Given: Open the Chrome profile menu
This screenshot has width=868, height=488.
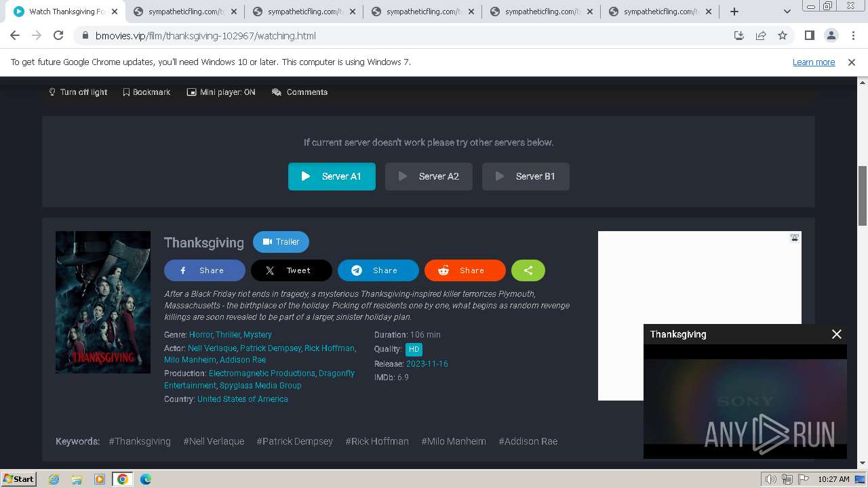Looking at the screenshot, I should 831,35.
